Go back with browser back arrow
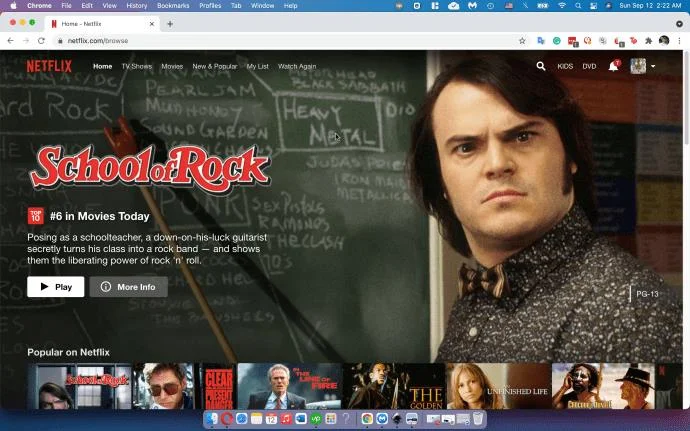 (11, 41)
